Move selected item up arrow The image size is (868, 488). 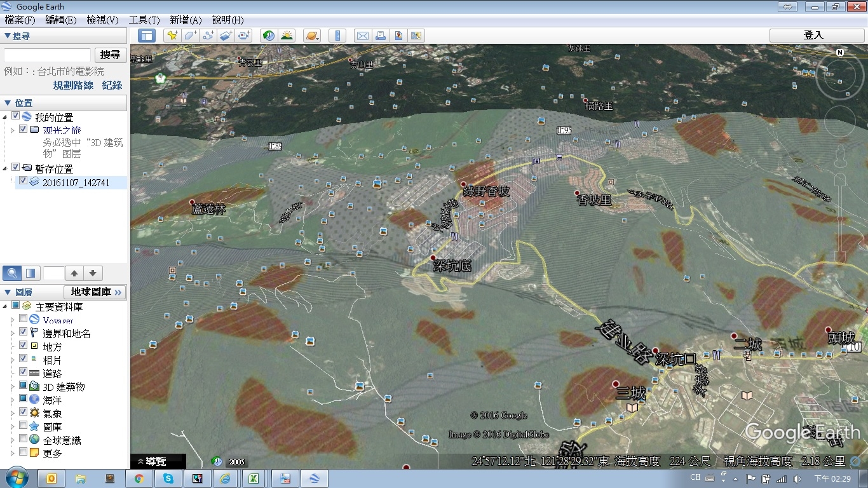74,273
